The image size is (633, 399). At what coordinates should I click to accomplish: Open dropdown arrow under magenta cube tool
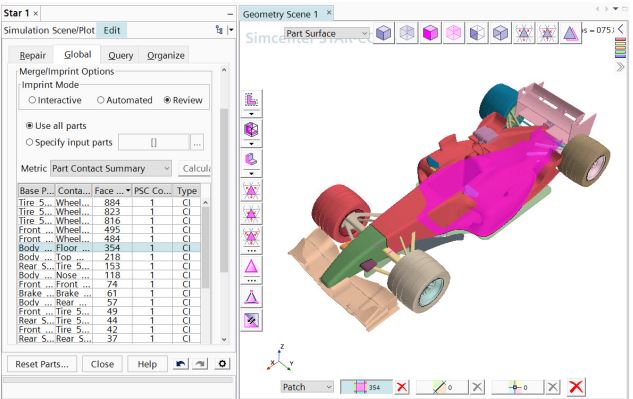tap(251, 144)
